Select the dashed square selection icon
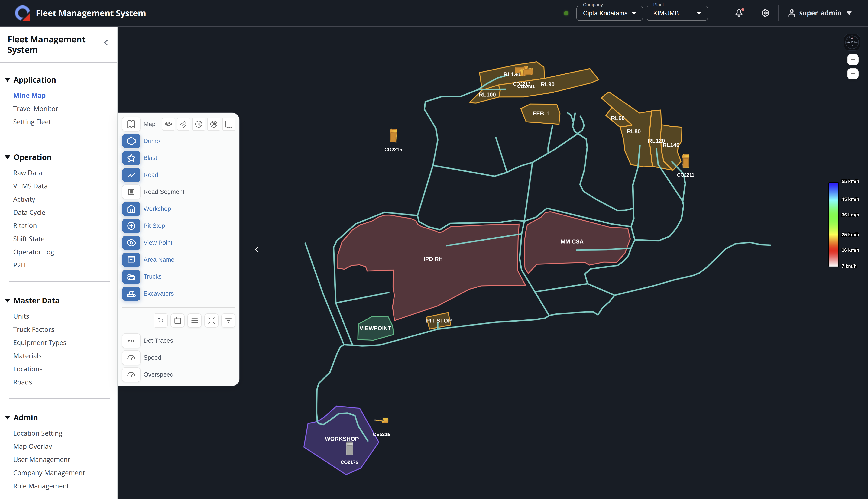This screenshot has width=868, height=499. [x=228, y=124]
